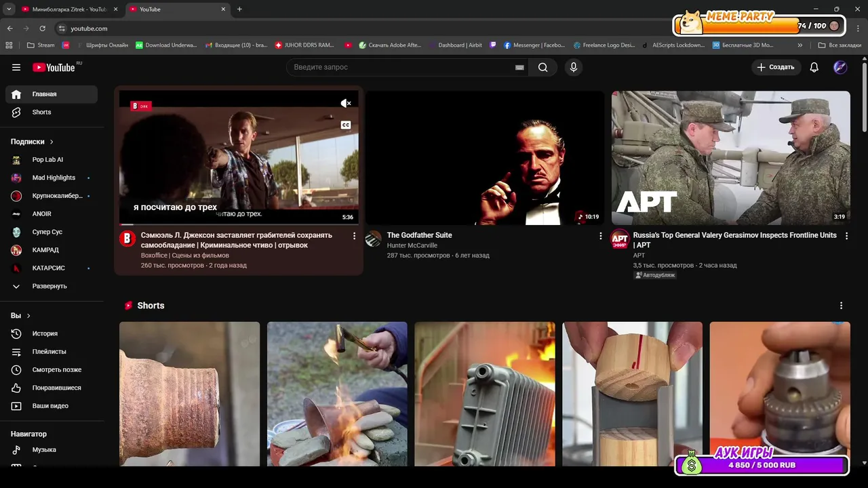Open Shorts in the sidebar
This screenshot has height=488, width=868.
coord(52,112)
